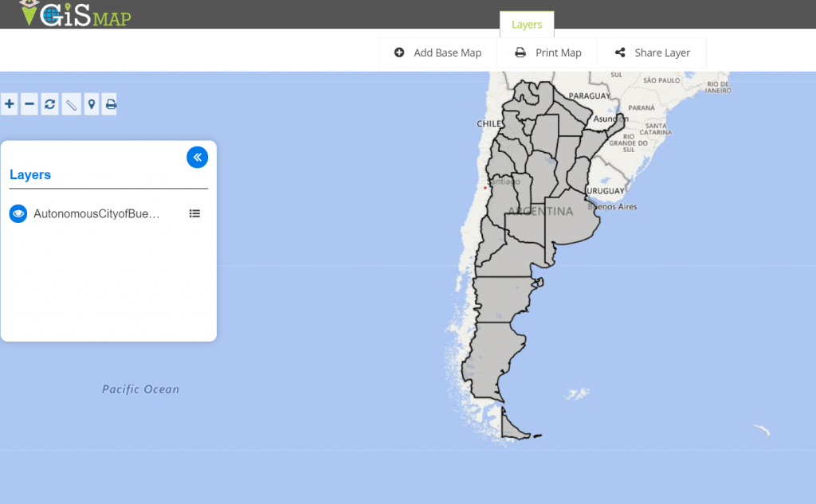Select ARGENTINA label on the map
The image size is (816, 504).
[x=541, y=212]
